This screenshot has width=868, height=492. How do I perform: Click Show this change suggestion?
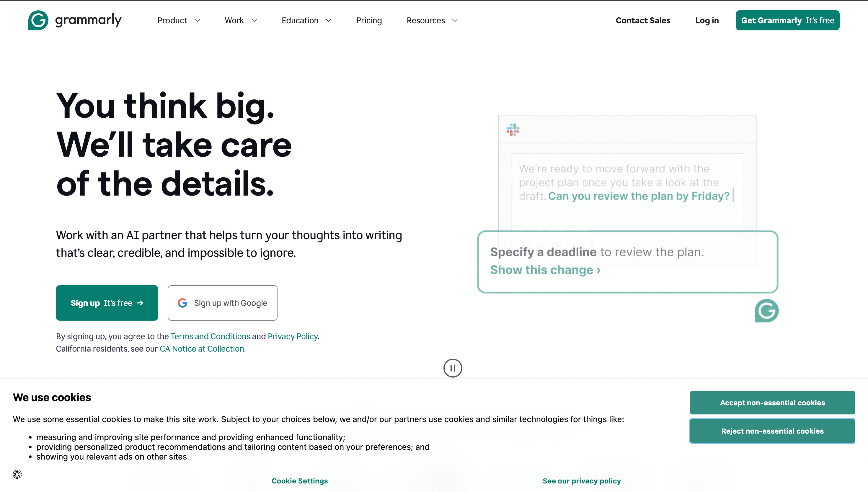545,270
